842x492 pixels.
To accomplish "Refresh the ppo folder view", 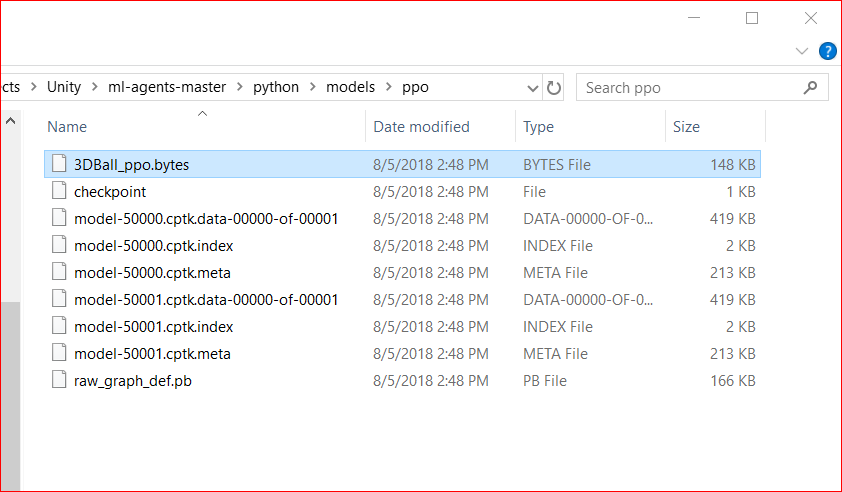I will pyautogui.click(x=555, y=87).
